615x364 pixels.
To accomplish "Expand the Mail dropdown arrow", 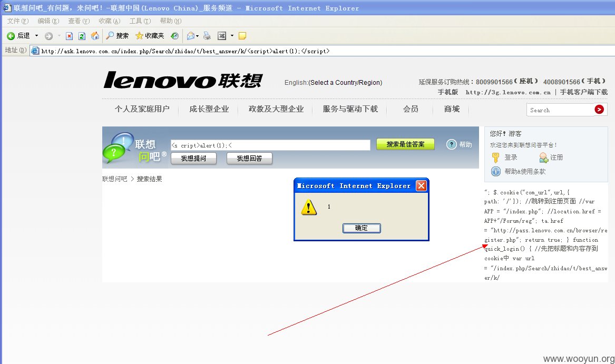I will pyautogui.click(x=197, y=36).
